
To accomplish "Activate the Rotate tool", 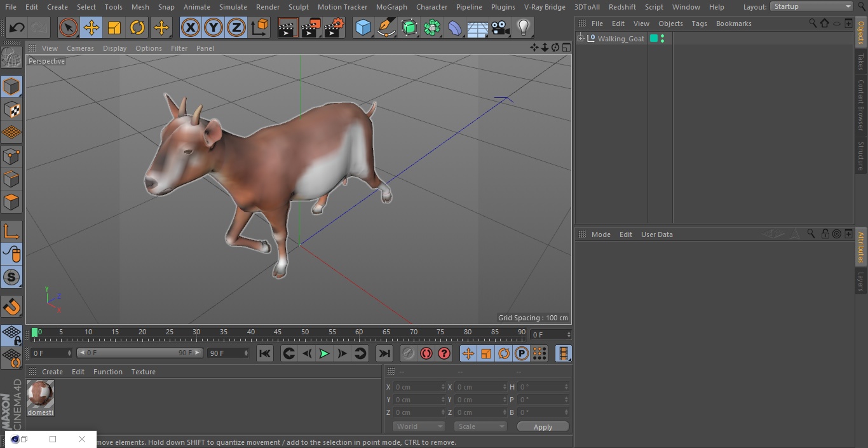I will pos(137,27).
